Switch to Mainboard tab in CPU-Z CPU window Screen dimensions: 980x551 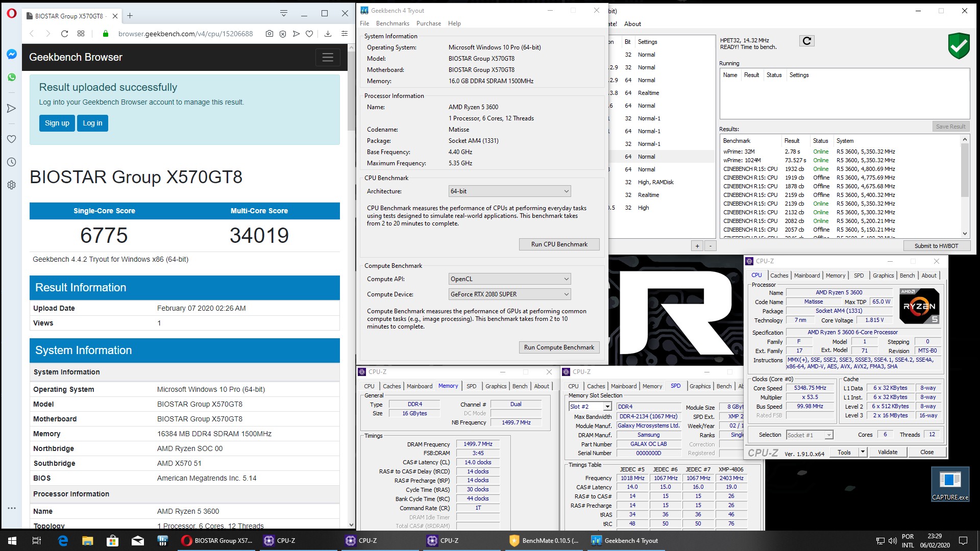click(807, 275)
